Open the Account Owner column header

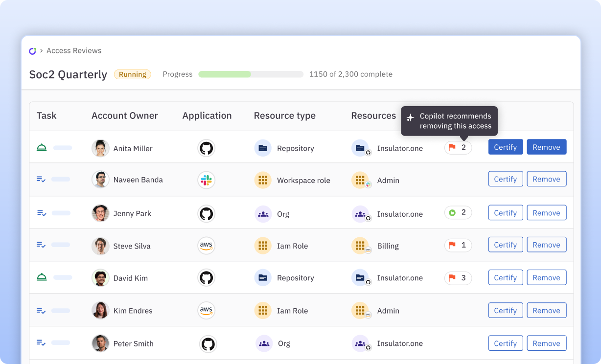pyautogui.click(x=125, y=115)
